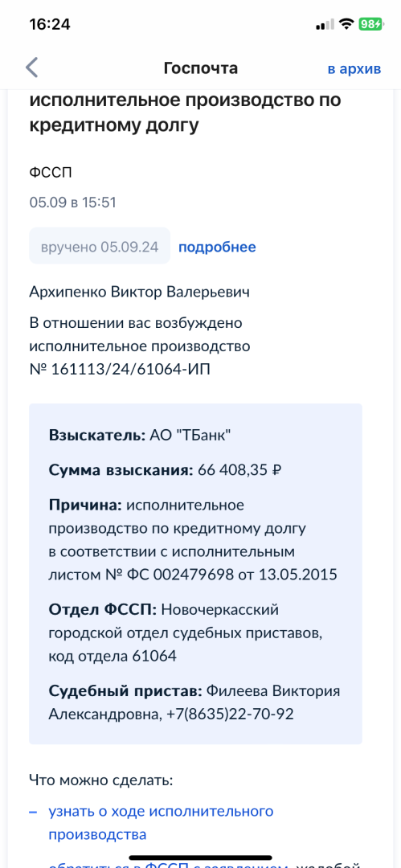Image resolution: width=401 pixels, height=868 pixels.
Task: Tap the 'вручено 05.09.24' delivery status badge
Action: point(100,246)
